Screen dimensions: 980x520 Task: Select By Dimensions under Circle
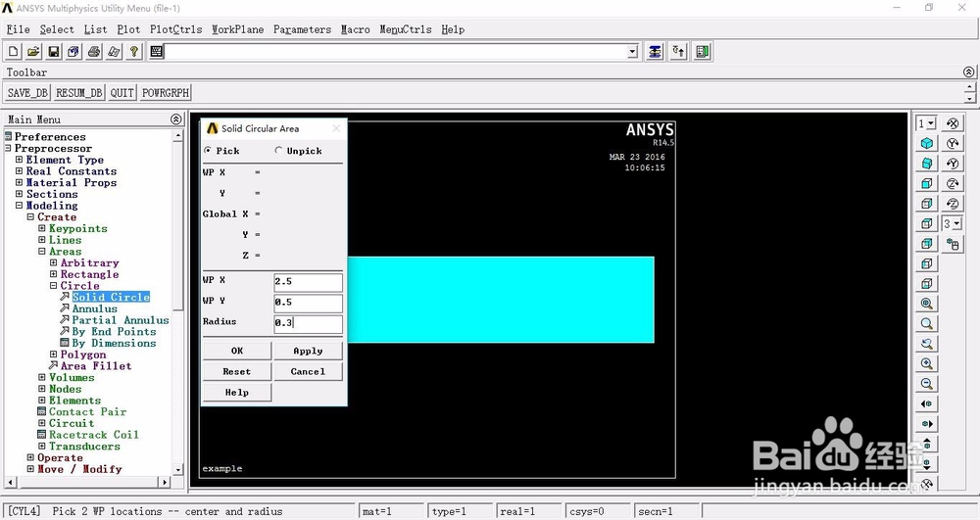click(x=114, y=343)
